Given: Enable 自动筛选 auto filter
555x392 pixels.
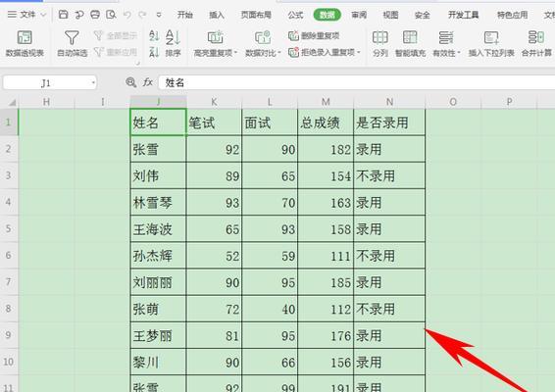Looking at the screenshot, I should tap(72, 43).
